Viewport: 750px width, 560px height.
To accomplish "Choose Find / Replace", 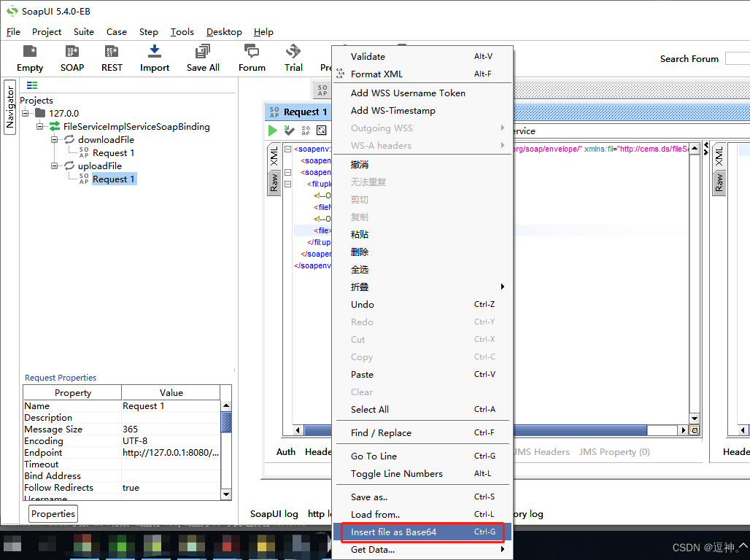I will coord(422,432).
